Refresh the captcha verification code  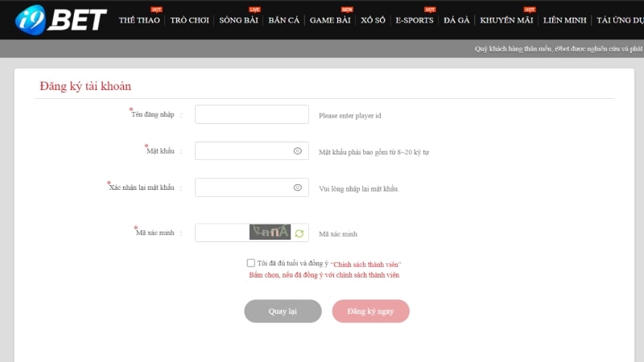pyautogui.click(x=299, y=233)
